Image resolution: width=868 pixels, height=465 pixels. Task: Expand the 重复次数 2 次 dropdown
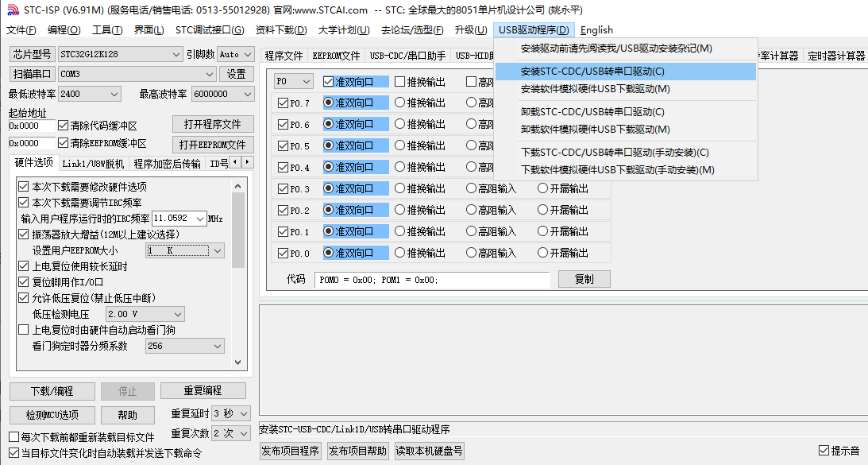click(244, 433)
